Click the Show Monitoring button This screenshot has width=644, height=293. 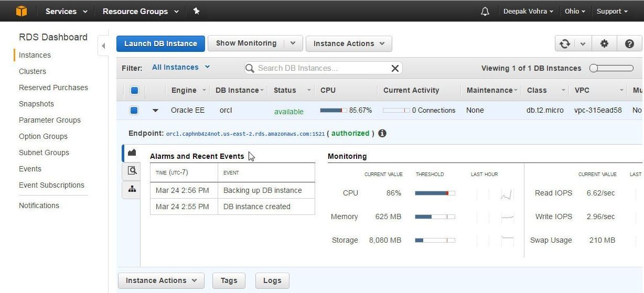(246, 44)
